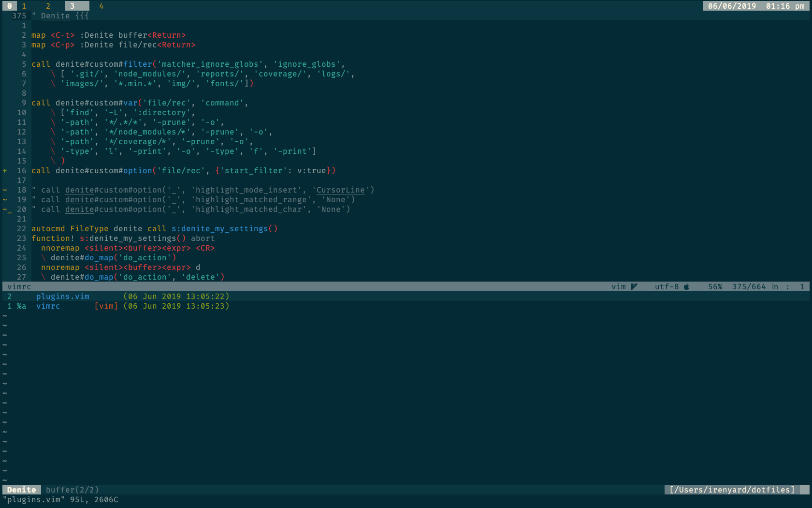Switch to tmux window 0
This screenshot has height=508, width=812.
coord(10,6)
